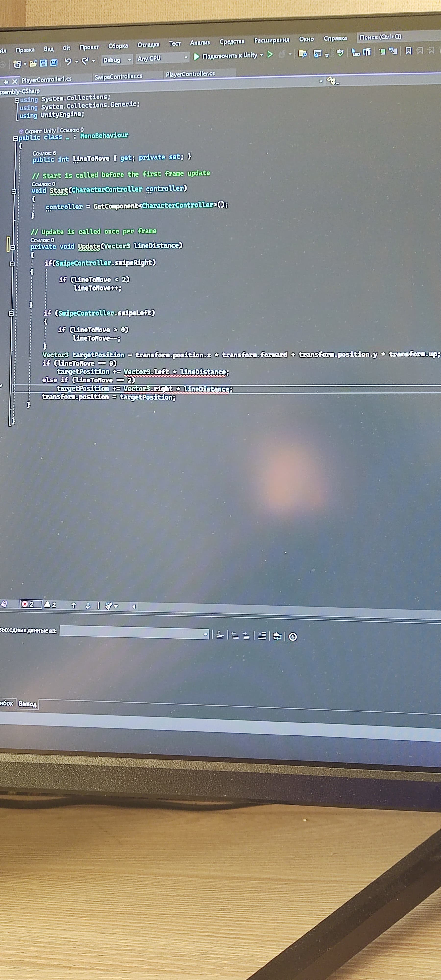The width and height of the screenshot is (441, 980).
Task: Click find message in code icon
Action: coord(220,635)
